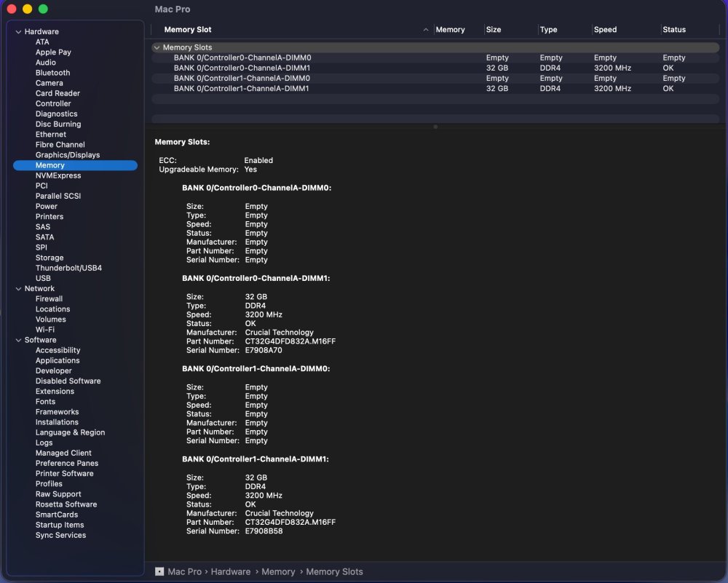Open Applications under Software
The width and height of the screenshot is (728, 583).
click(x=58, y=361)
